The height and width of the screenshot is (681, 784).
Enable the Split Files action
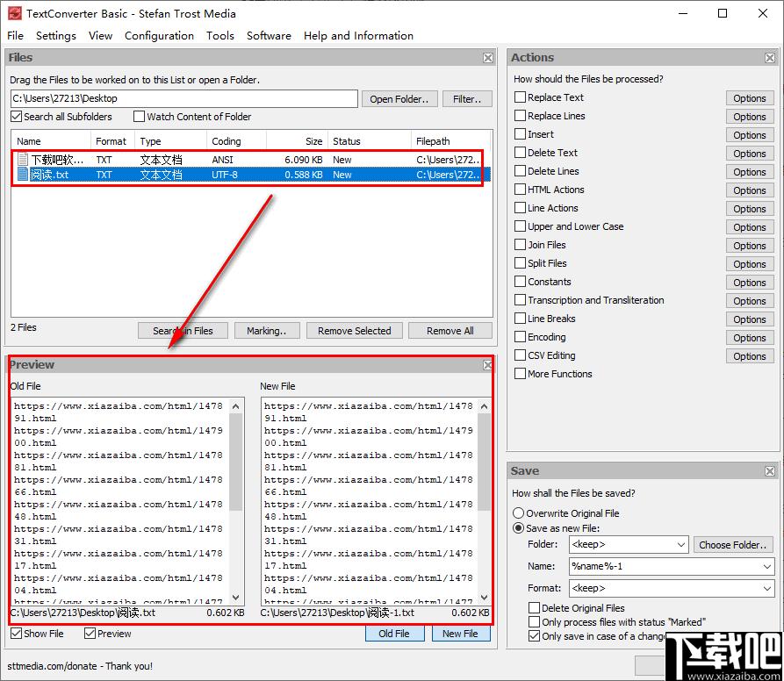pyautogui.click(x=520, y=262)
